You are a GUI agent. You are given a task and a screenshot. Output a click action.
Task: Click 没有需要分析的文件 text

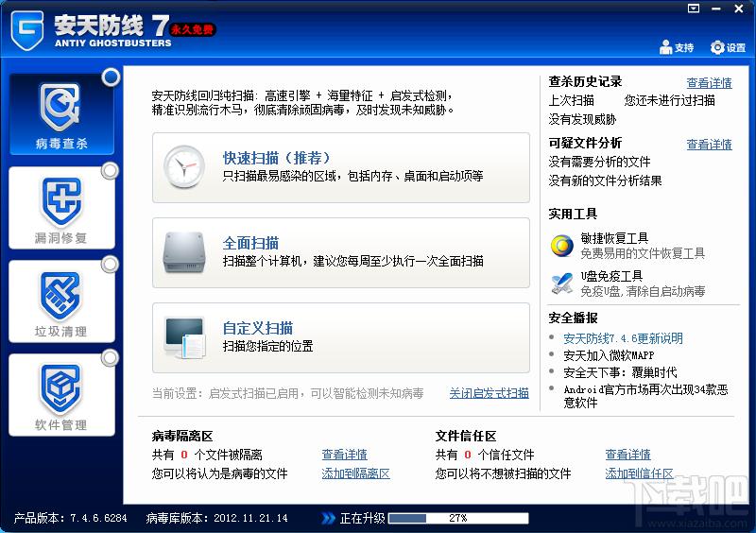coord(599,162)
